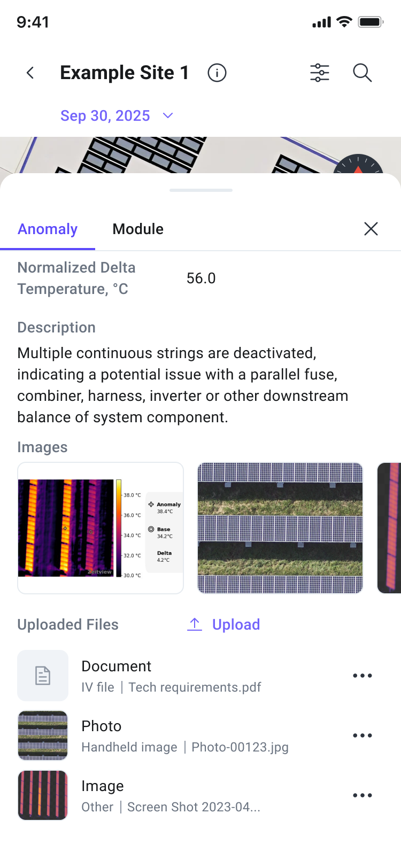
Task: Open site info icon next to Example Site 1
Action: (x=217, y=73)
